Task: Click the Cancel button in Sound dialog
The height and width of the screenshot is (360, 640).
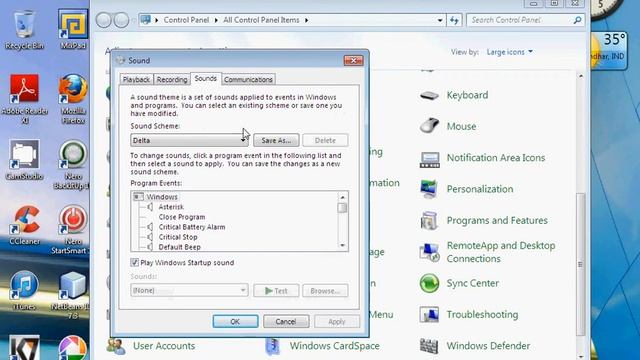Action: tap(286, 322)
